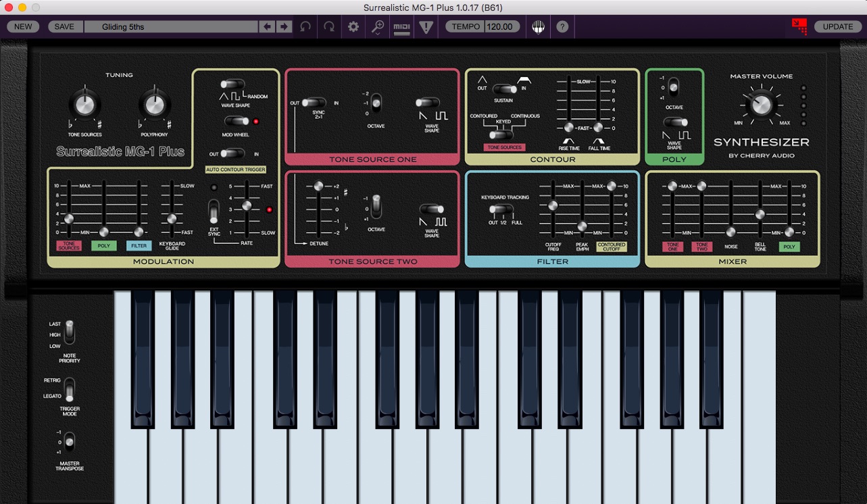Viewport: 867px width, 504px height.
Task: Click the SAVE preset button
Action: 64,27
